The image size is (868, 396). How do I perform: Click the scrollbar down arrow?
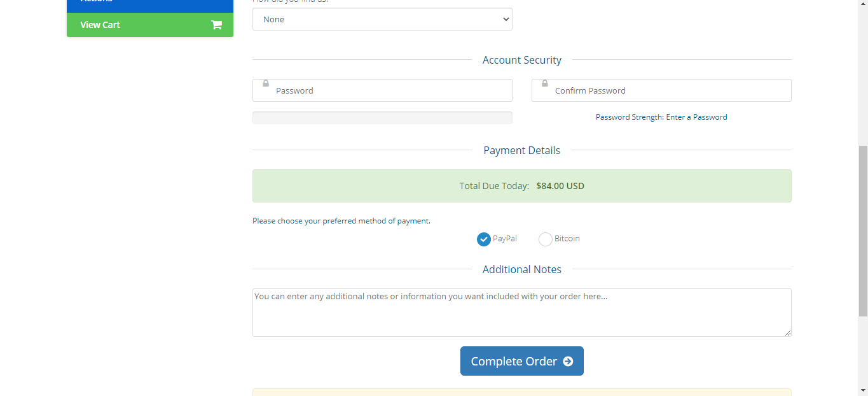[x=863, y=390]
